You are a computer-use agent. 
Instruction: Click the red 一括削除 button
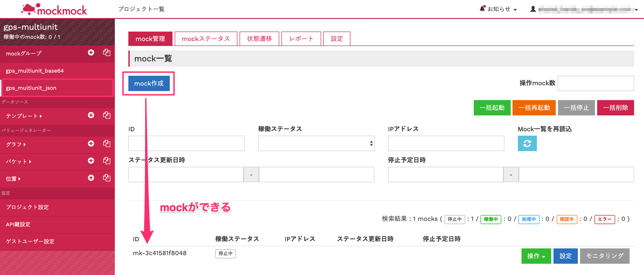[x=615, y=108]
